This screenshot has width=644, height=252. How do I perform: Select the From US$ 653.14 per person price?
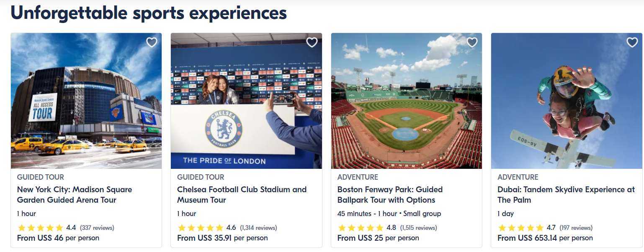click(x=545, y=238)
